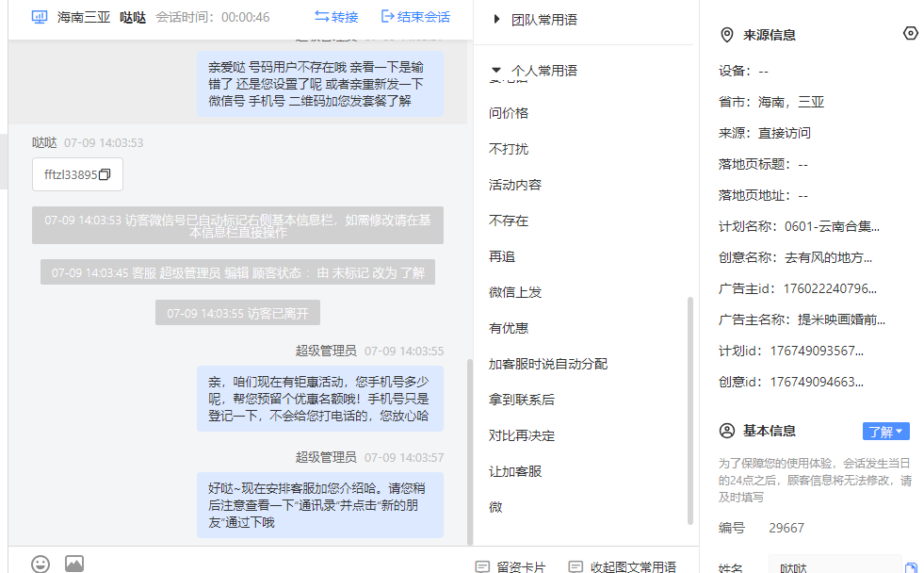Click the 创意名称 去有风的地方 value
Image resolution: width=924 pixels, height=573 pixels.
(x=829, y=257)
